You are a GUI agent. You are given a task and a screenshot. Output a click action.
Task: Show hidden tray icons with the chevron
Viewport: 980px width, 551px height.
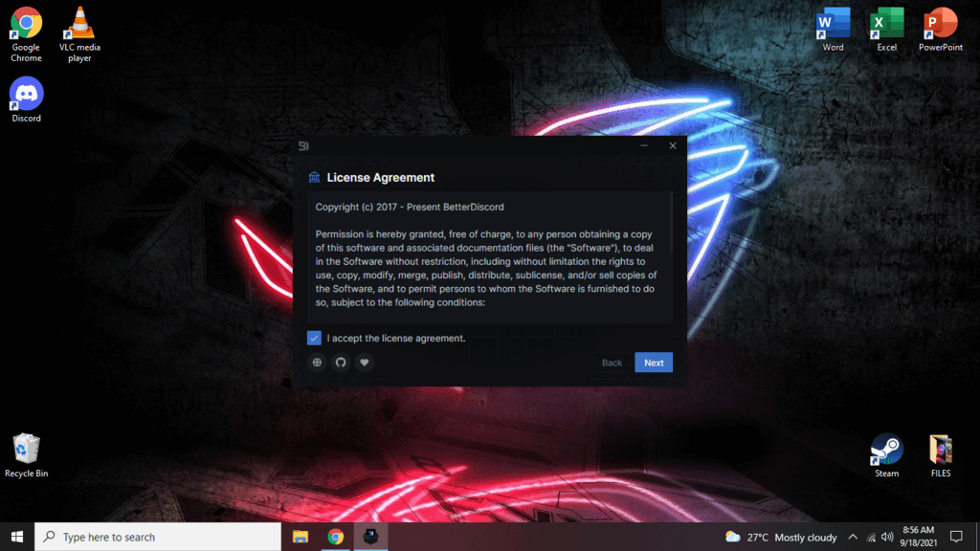[x=852, y=537]
